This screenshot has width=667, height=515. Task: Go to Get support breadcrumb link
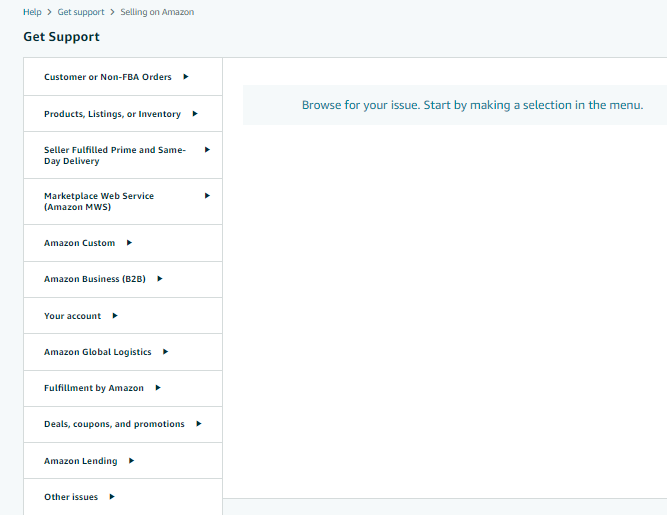(80, 12)
